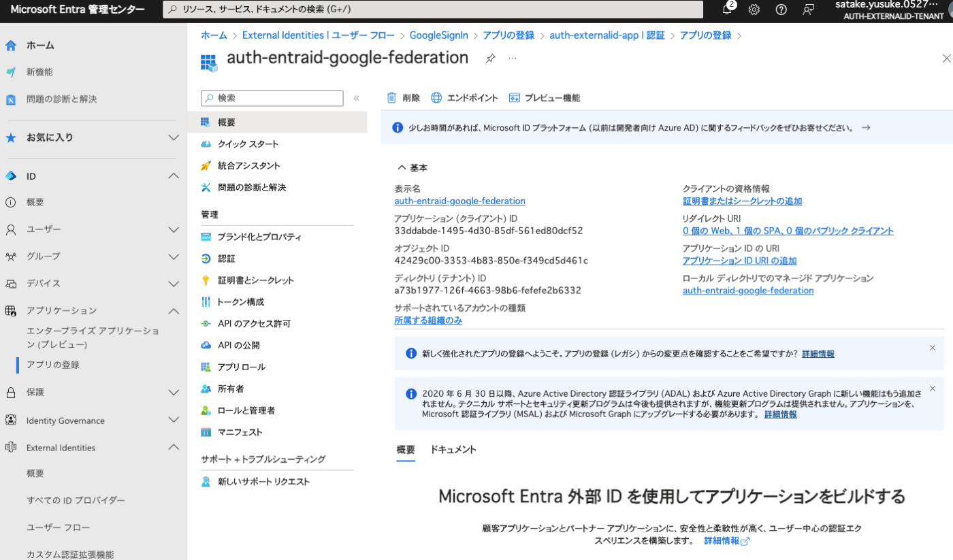Open ユーザー フロー in the sidebar
Viewport: 953px width, 560px height.
(58, 528)
